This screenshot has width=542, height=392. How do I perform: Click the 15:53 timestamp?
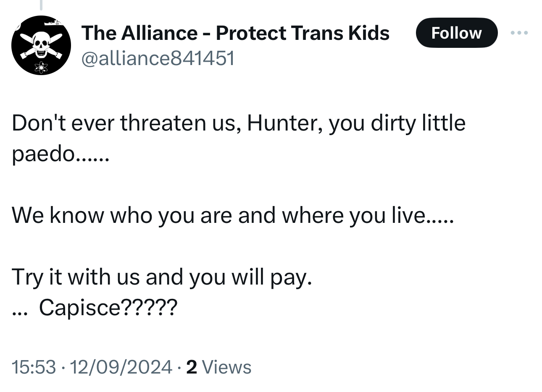pyautogui.click(x=34, y=367)
